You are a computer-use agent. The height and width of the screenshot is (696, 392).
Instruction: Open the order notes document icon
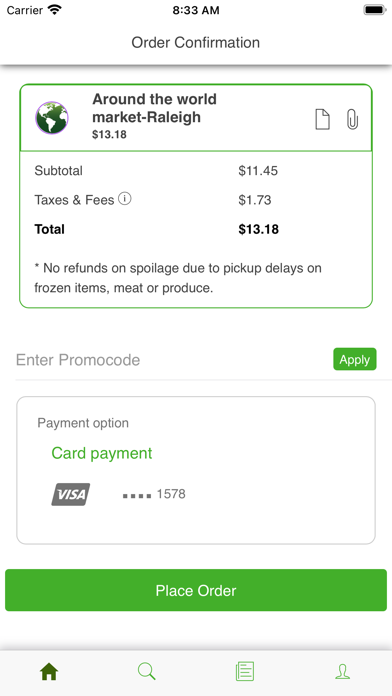tap(323, 119)
